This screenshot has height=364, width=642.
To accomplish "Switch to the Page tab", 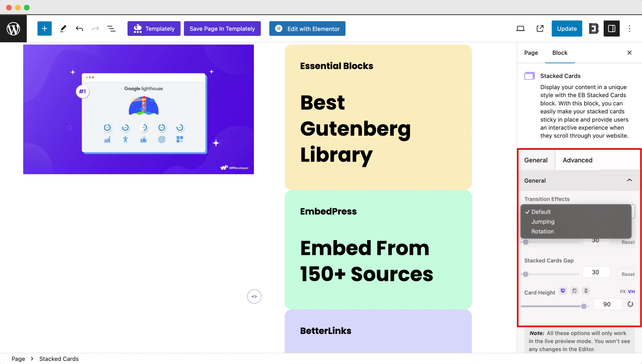I will pos(531,53).
